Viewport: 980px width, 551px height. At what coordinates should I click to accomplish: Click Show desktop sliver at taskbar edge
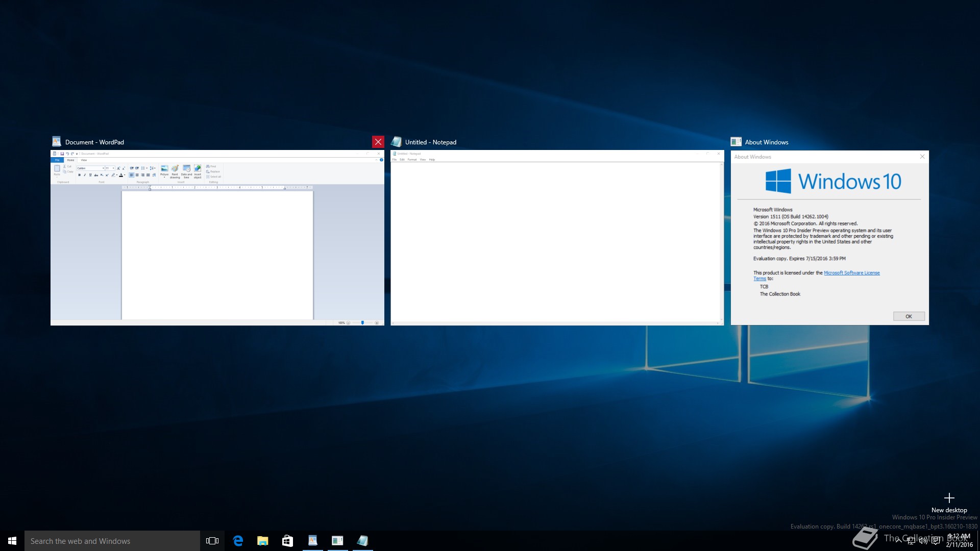[978, 541]
